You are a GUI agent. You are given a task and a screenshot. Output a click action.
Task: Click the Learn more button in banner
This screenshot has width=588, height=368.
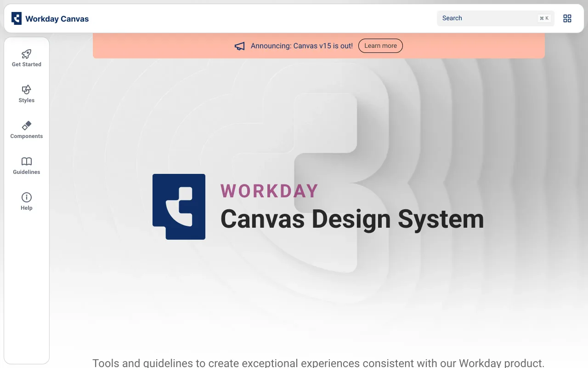[380, 46]
